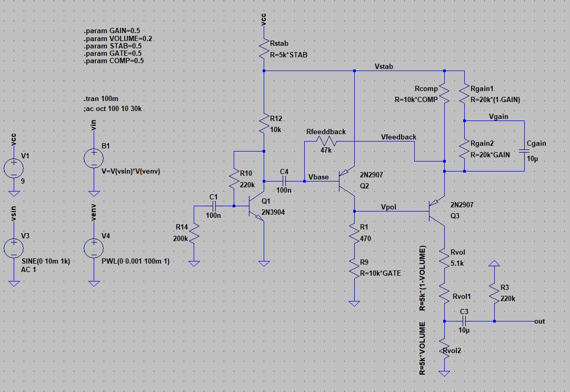Click the 2N2907 label above Q3
The width and height of the screenshot is (570, 392).
click(462, 205)
